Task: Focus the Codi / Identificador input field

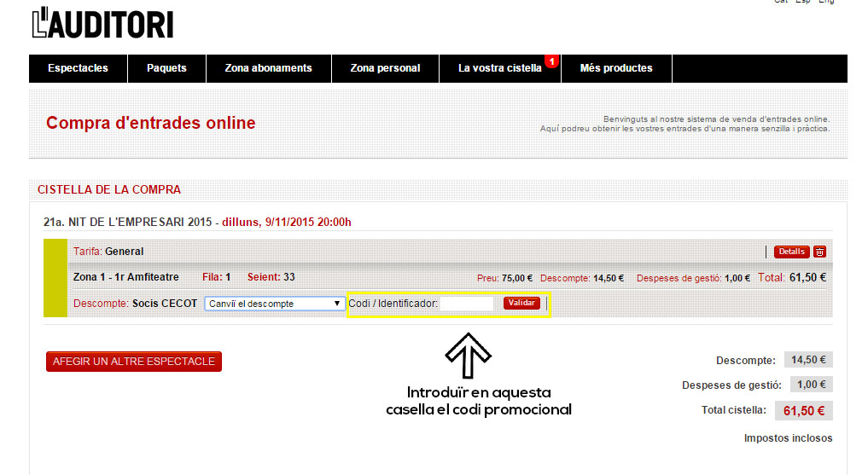Action: 468,304
